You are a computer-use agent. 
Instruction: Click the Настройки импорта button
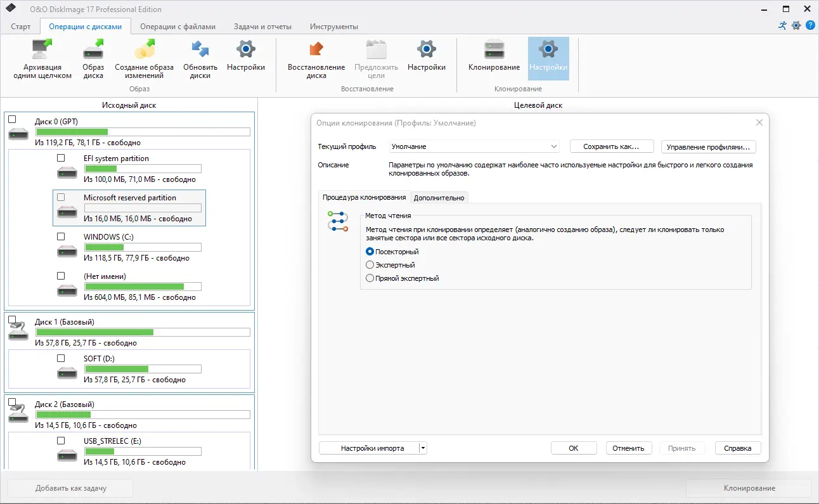(x=369, y=448)
